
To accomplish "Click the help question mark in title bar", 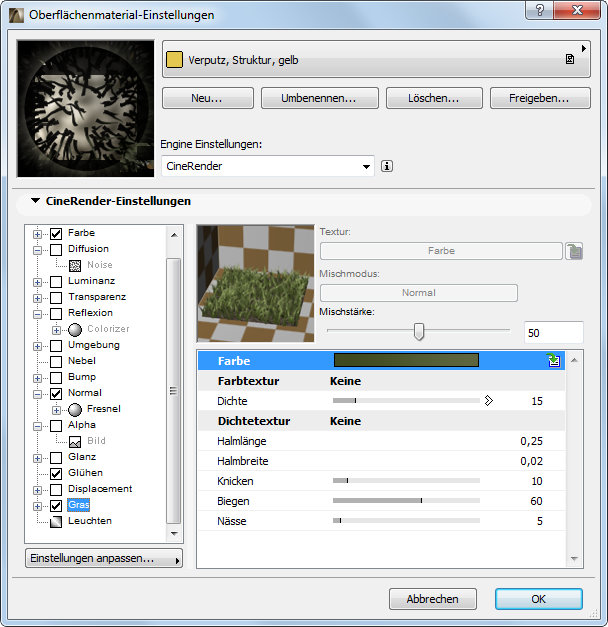I will [x=540, y=10].
